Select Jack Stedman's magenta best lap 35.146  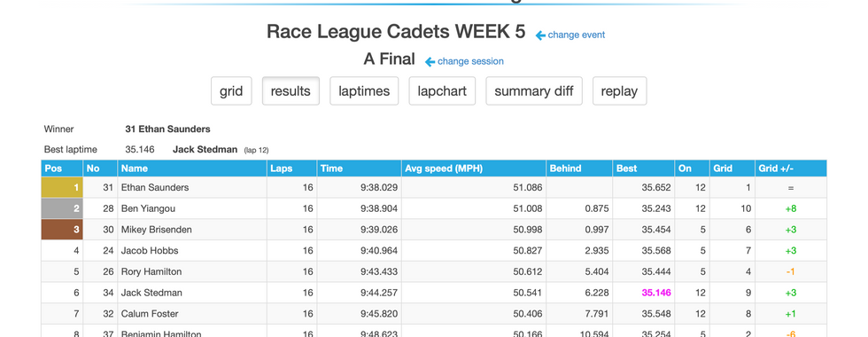tap(656, 293)
